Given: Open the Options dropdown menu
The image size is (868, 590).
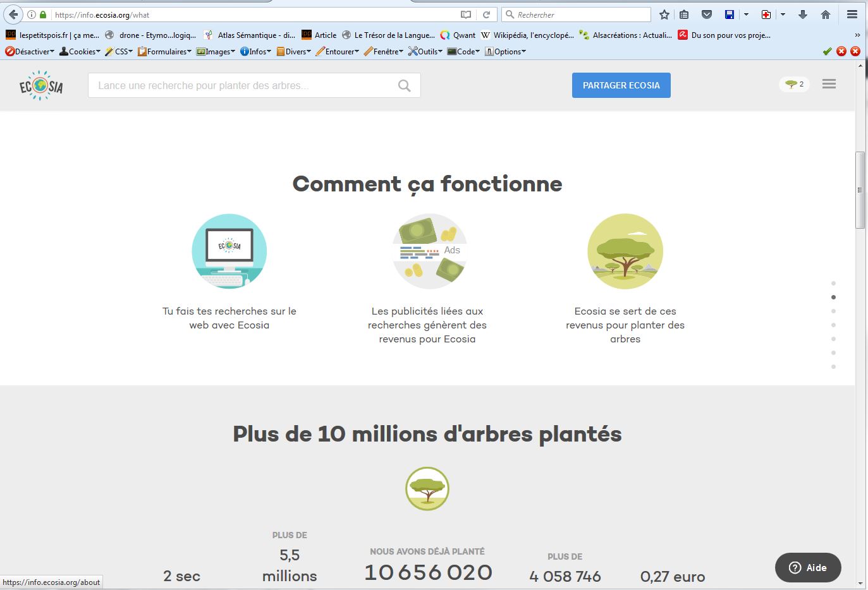Looking at the screenshot, I should pyautogui.click(x=505, y=52).
